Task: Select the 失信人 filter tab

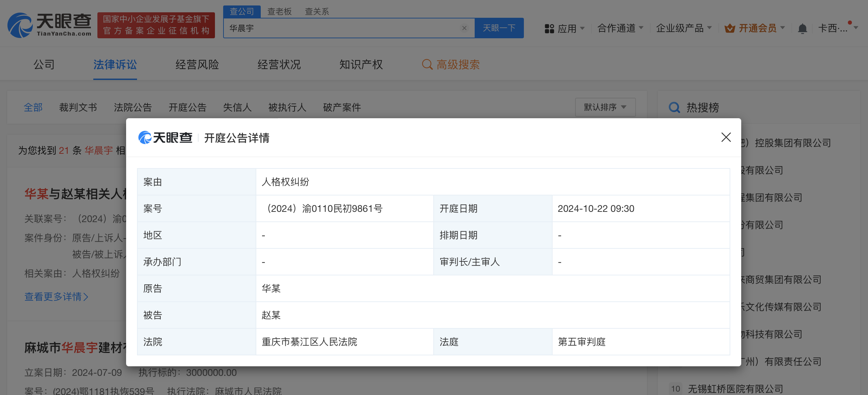Action: pos(237,108)
